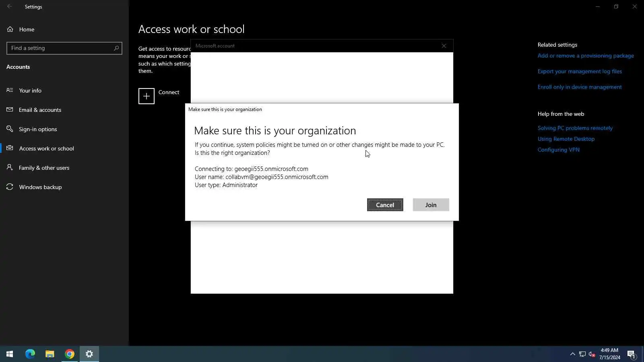644x362 pixels.
Task: Click the Home house icon
Action: [x=10, y=29]
